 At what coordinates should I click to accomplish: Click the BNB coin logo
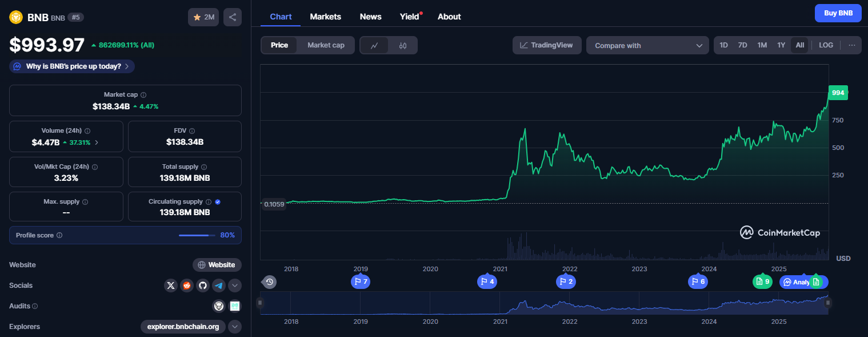click(x=15, y=17)
